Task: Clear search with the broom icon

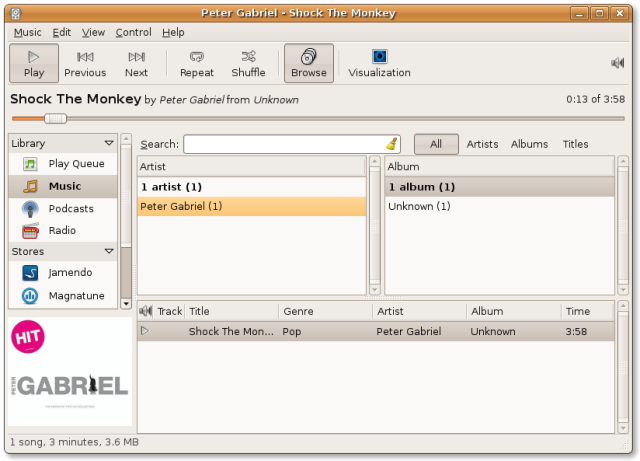Action: pos(392,144)
